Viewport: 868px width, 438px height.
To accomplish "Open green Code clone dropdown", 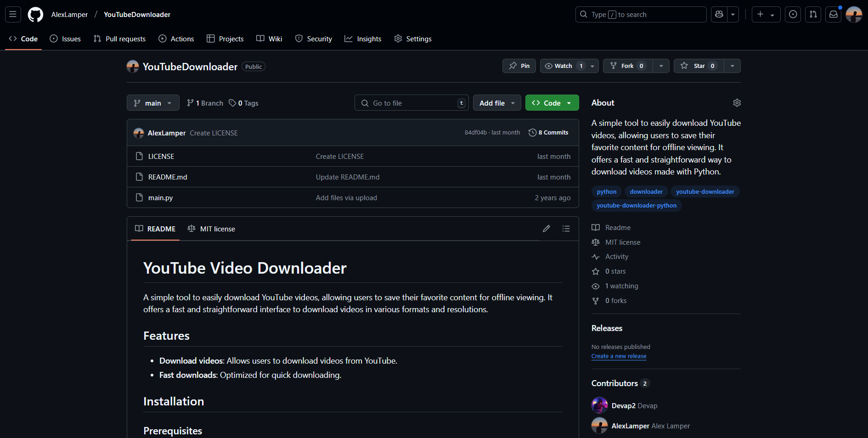I will coord(552,103).
